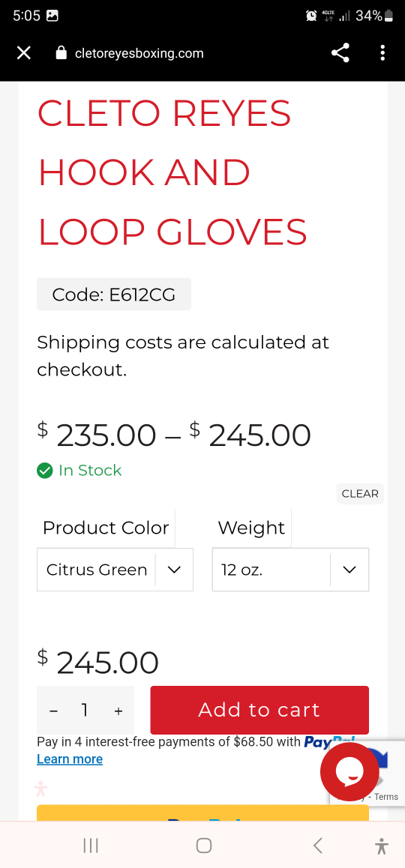
Task: Open the Weight dropdown showing 12 oz.
Action: point(290,570)
